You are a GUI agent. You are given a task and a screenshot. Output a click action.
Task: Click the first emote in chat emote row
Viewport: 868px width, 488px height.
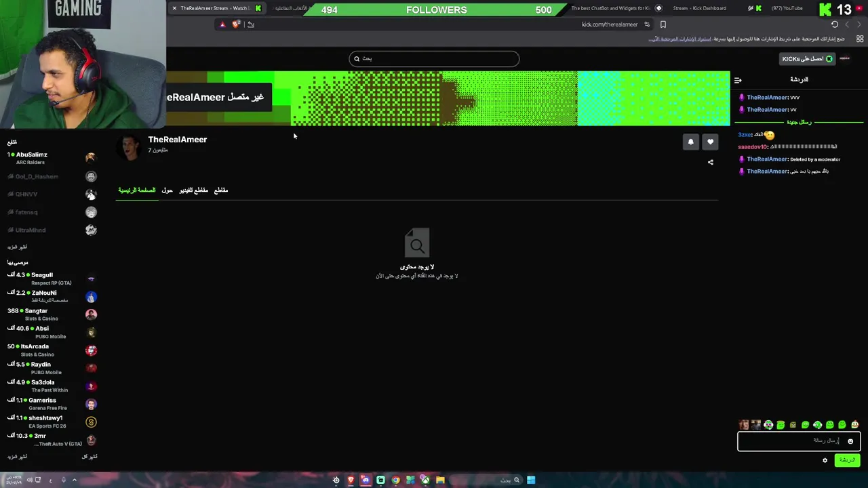pyautogui.click(x=744, y=425)
